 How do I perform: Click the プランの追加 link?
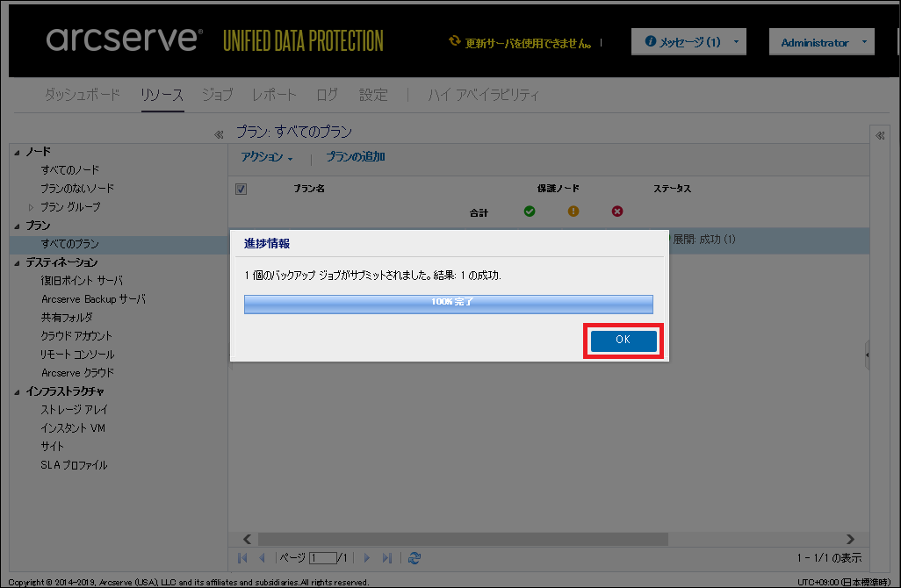[x=356, y=157]
